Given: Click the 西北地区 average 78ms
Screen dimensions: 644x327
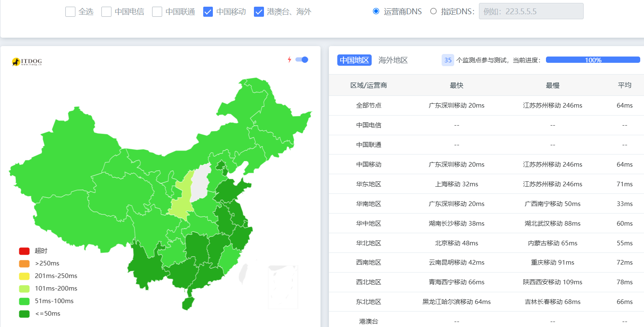Looking at the screenshot, I should point(625,282).
